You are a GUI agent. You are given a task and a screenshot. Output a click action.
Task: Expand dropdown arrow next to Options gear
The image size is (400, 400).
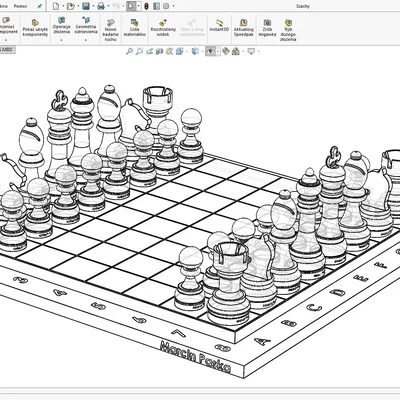tap(172, 6)
